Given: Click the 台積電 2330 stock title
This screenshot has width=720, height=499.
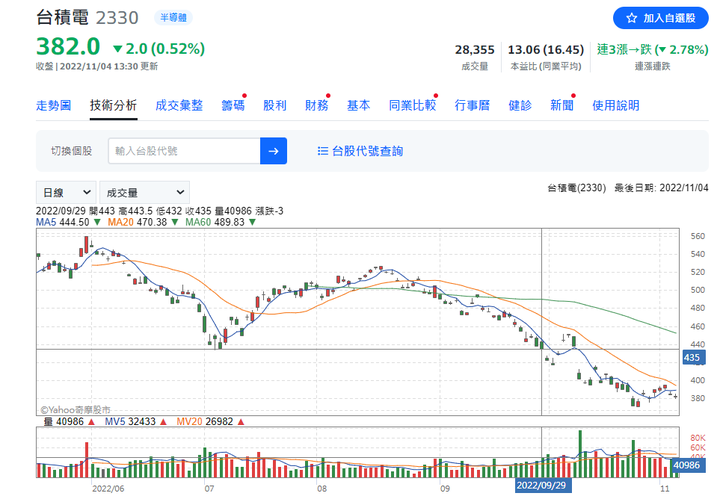Looking at the screenshot, I should tap(87, 17).
